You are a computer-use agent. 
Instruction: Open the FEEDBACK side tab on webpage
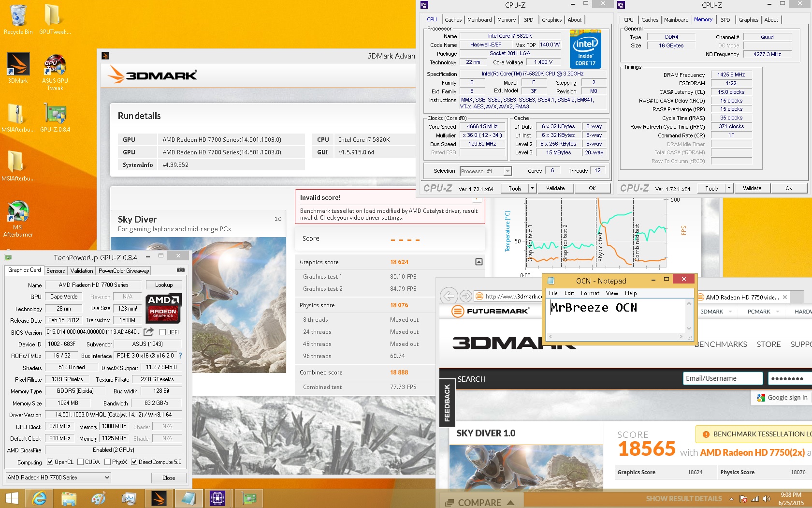tap(447, 402)
